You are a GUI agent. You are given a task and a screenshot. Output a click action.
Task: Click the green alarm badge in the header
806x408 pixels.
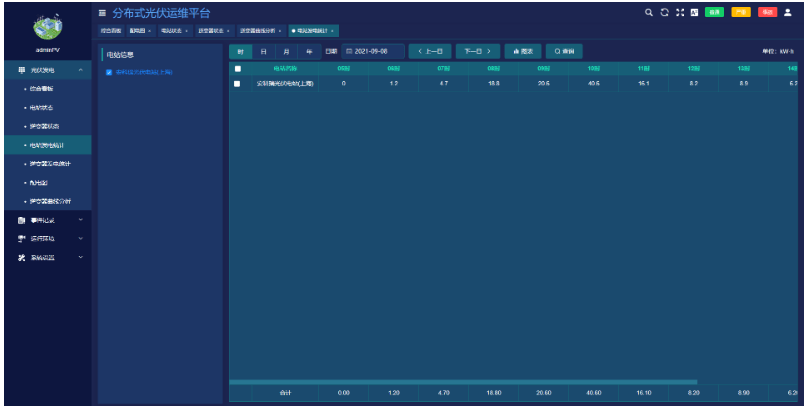click(x=714, y=13)
